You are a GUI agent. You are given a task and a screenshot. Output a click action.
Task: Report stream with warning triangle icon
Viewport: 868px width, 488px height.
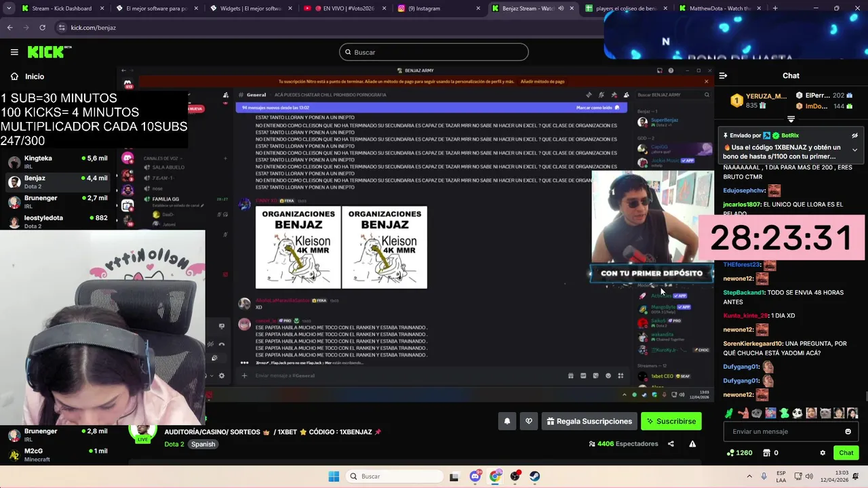[x=692, y=444]
